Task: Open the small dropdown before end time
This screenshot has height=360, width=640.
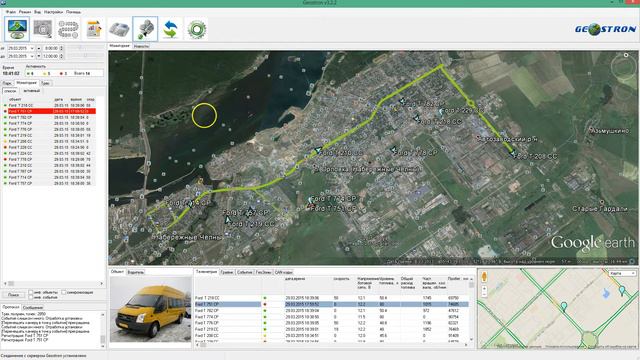Action: click(x=39, y=56)
